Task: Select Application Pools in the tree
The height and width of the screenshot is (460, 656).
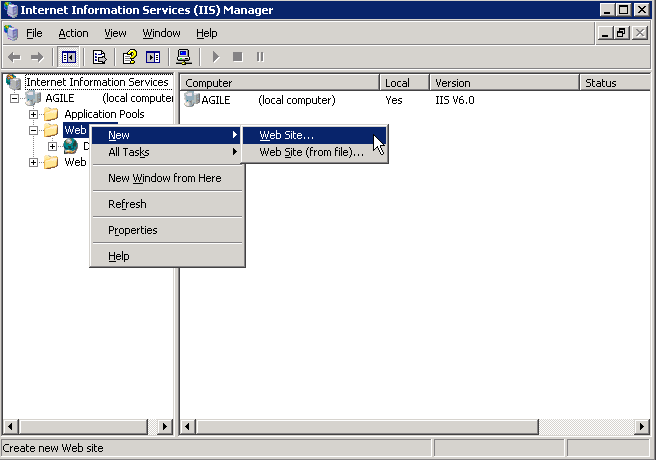Action: (104, 114)
